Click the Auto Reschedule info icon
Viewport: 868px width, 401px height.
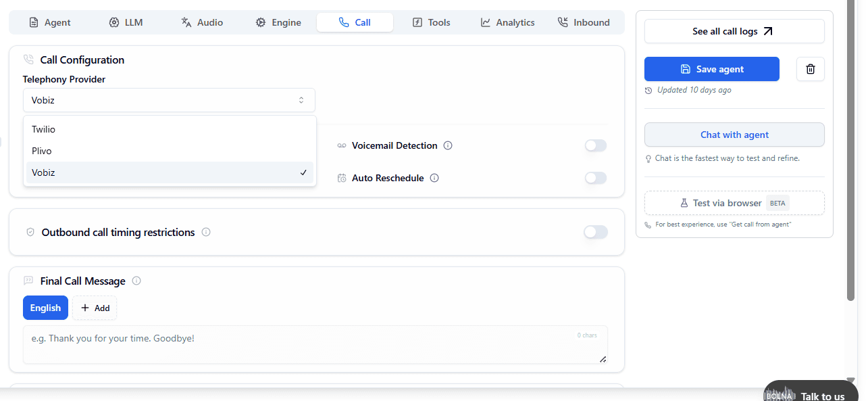434,178
